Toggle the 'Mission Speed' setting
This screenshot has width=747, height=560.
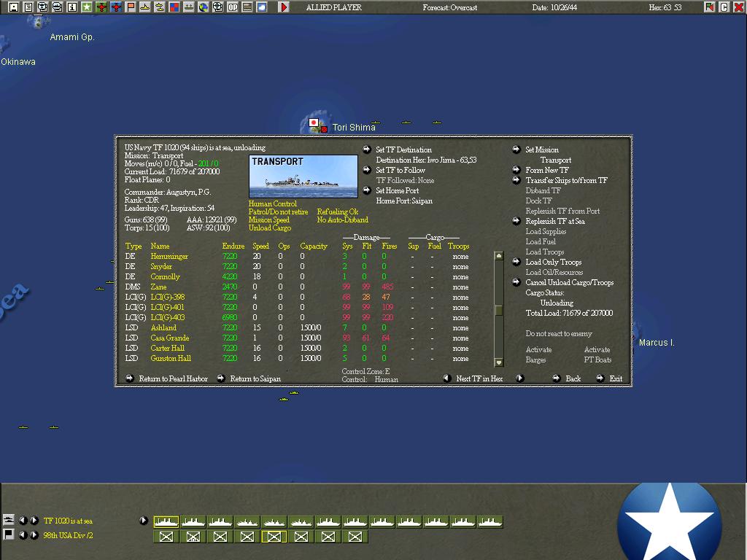click(269, 220)
